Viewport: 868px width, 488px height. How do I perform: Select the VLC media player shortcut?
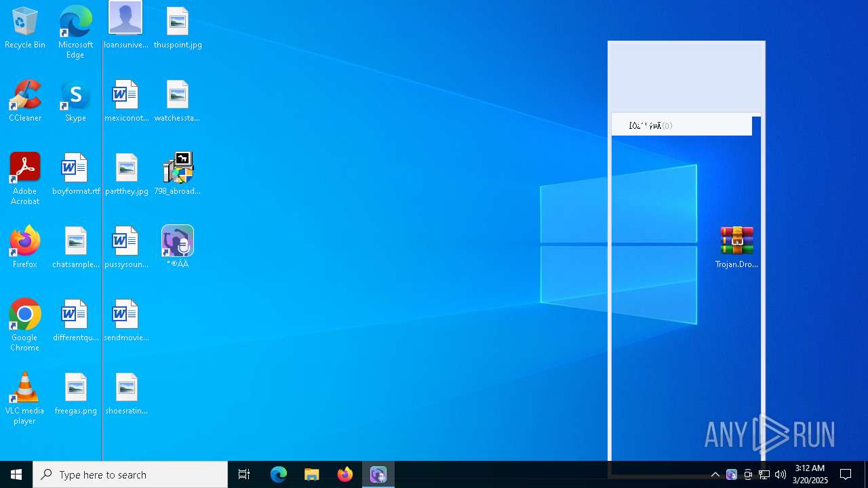[25, 399]
